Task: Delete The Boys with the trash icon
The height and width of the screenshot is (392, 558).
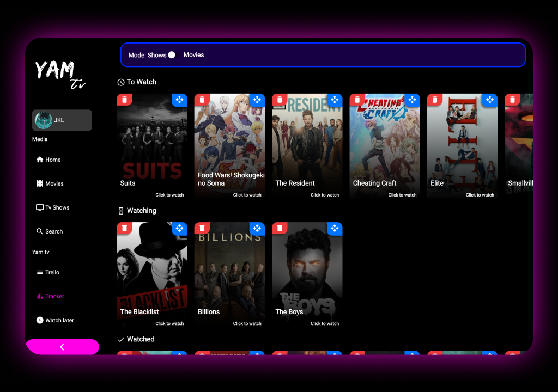Action: (x=280, y=228)
